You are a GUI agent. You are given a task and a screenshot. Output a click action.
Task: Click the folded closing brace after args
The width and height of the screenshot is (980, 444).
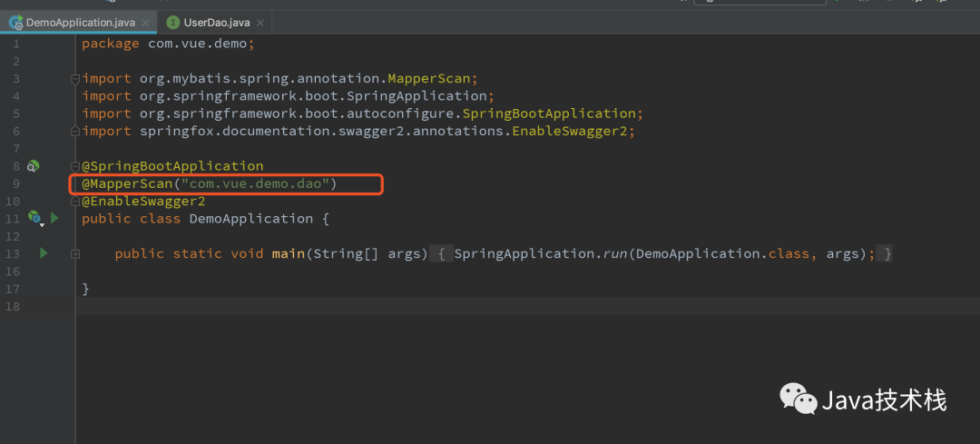point(887,254)
